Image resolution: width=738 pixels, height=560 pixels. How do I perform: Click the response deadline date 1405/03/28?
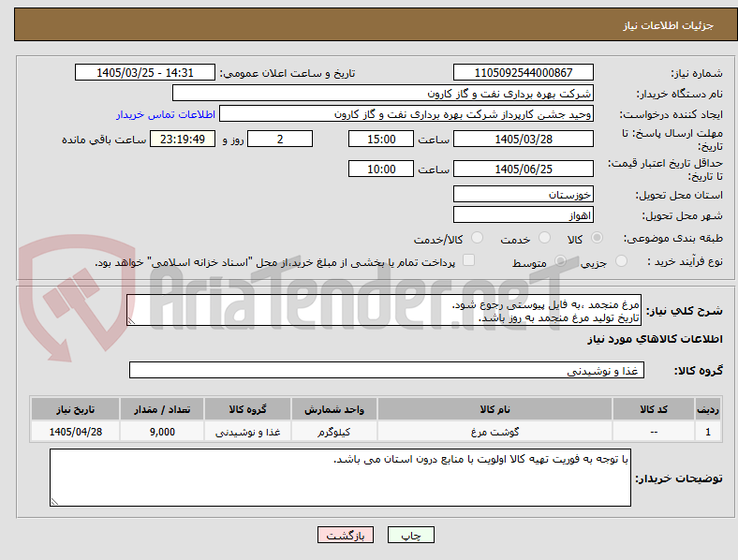coord(524,139)
